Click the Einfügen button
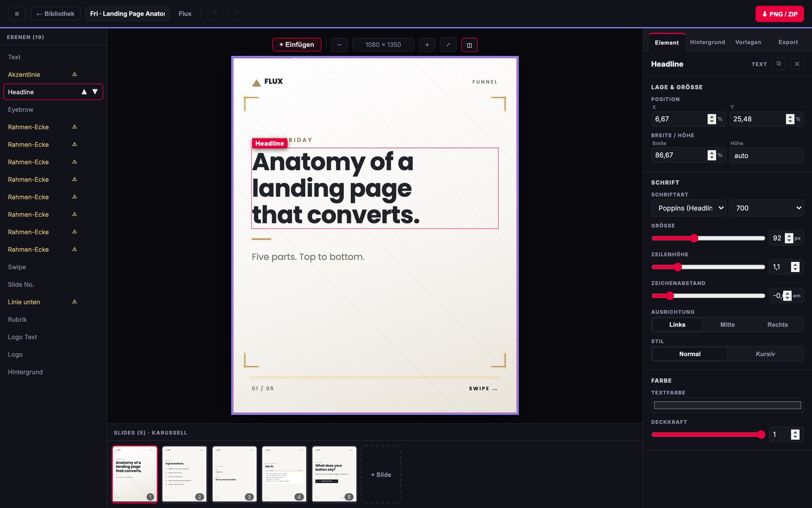 tap(297, 45)
